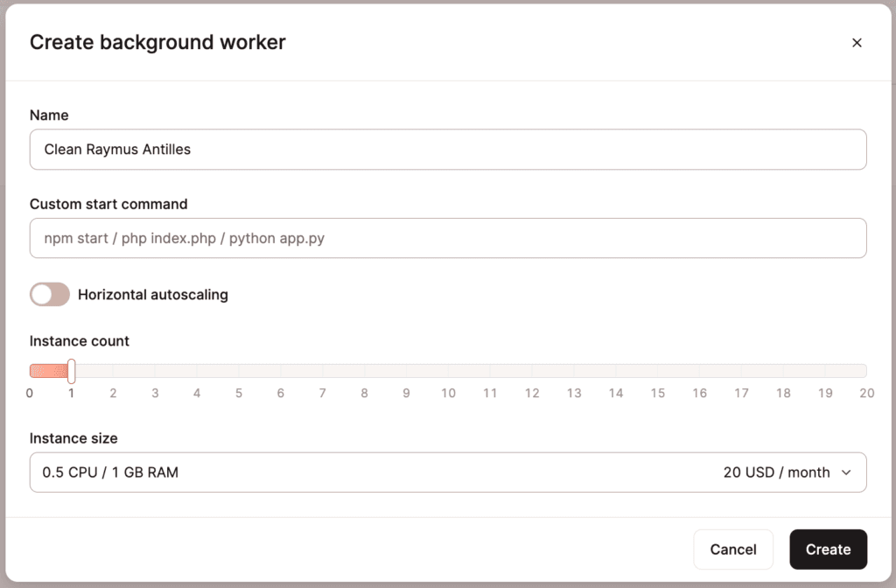896x588 pixels.
Task: Click the chevron on the Instance size selector
Action: pyautogui.click(x=846, y=472)
